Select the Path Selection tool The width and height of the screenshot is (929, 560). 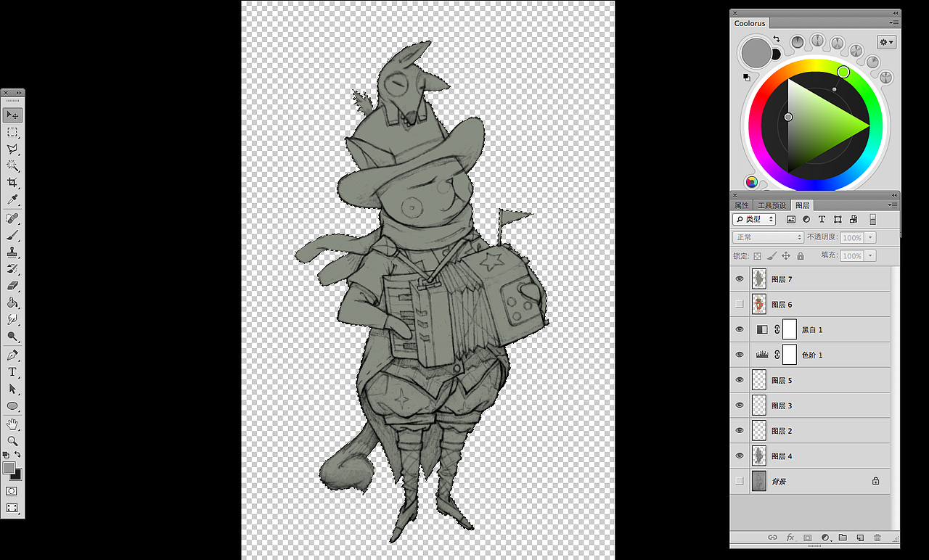click(12, 389)
